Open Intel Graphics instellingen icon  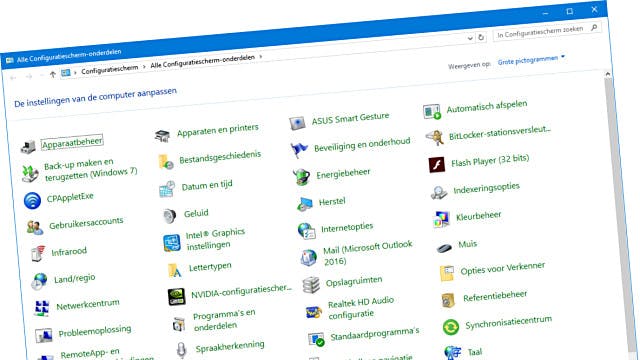point(172,243)
